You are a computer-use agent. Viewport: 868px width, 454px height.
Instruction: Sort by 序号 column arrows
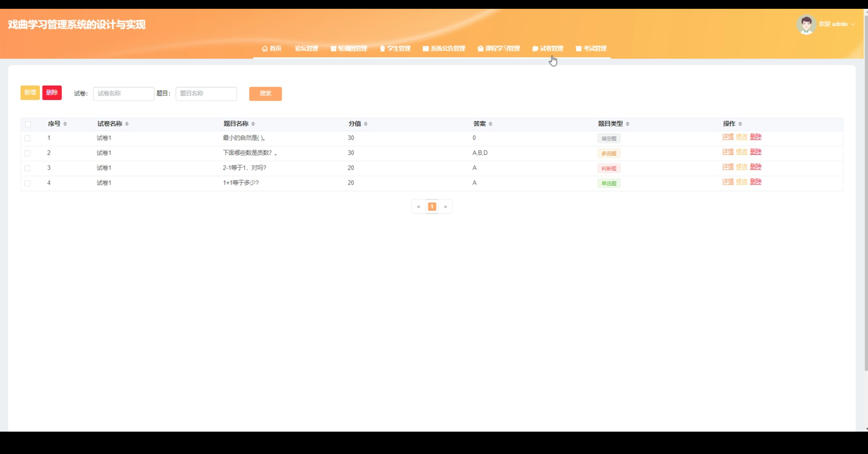coord(65,124)
